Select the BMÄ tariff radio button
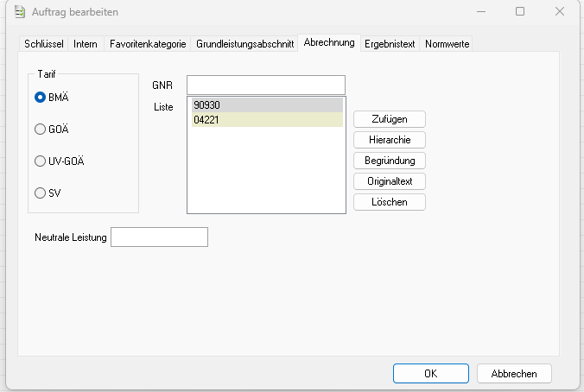The image size is (584, 392). coord(40,98)
